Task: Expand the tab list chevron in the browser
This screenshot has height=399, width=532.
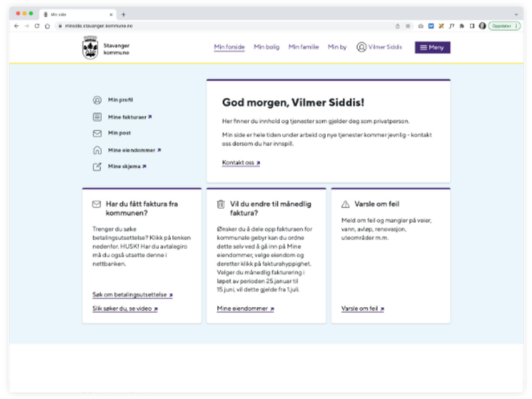Action: tap(516, 15)
